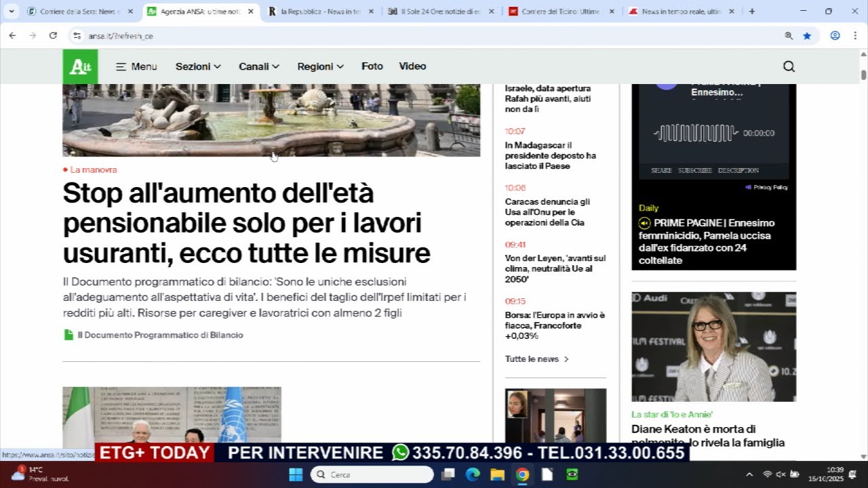The height and width of the screenshot is (488, 868).
Task: Click the Diane Keaton photo thumbnail
Action: pos(713,346)
